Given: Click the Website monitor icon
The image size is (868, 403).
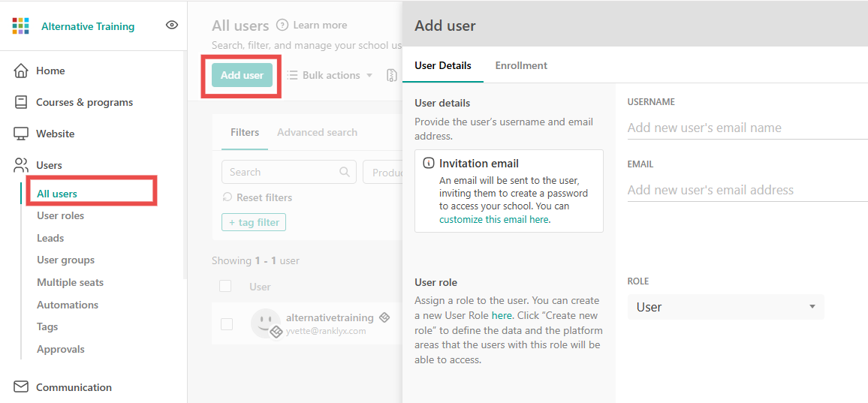Looking at the screenshot, I should point(21,134).
